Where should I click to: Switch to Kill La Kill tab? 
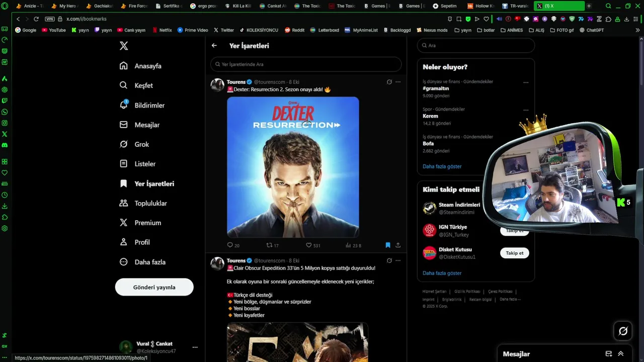tap(238, 6)
